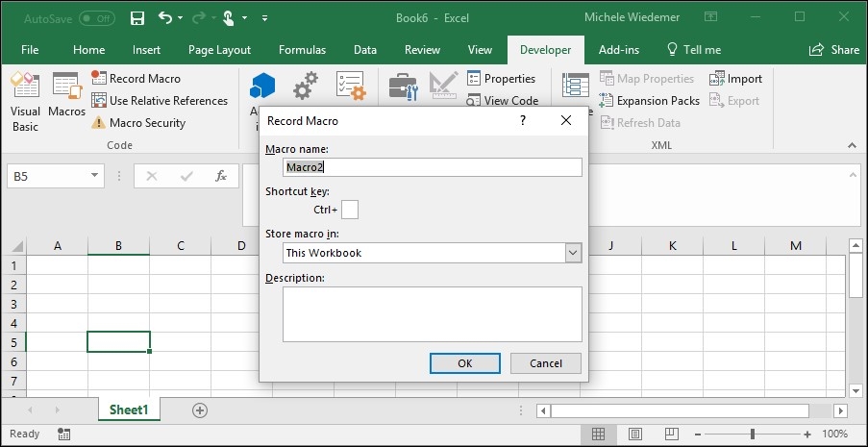The height and width of the screenshot is (447, 868).
Task: Click the Ctrl+ shortcut key box
Action: pyautogui.click(x=350, y=210)
